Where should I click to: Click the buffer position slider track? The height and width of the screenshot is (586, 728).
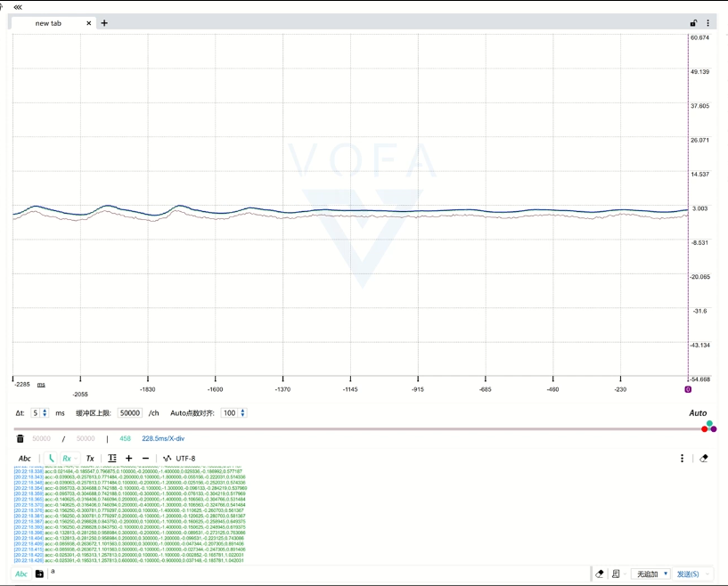pyautogui.click(x=357, y=428)
